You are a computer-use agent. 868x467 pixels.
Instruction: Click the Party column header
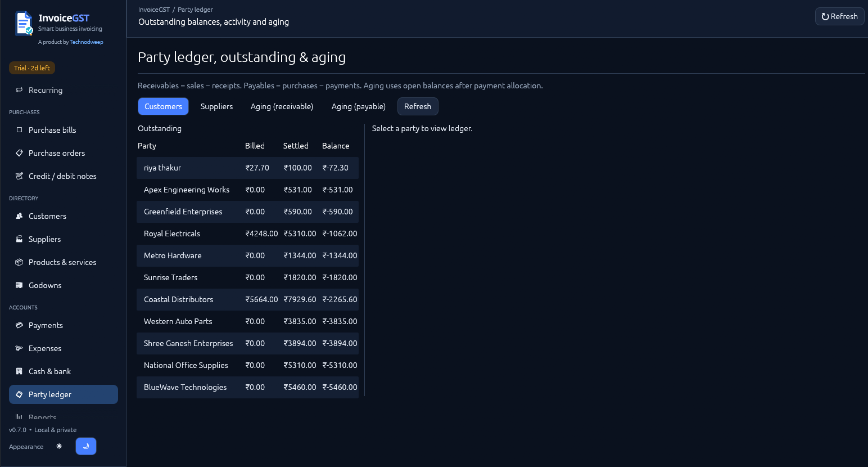point(147,146)
